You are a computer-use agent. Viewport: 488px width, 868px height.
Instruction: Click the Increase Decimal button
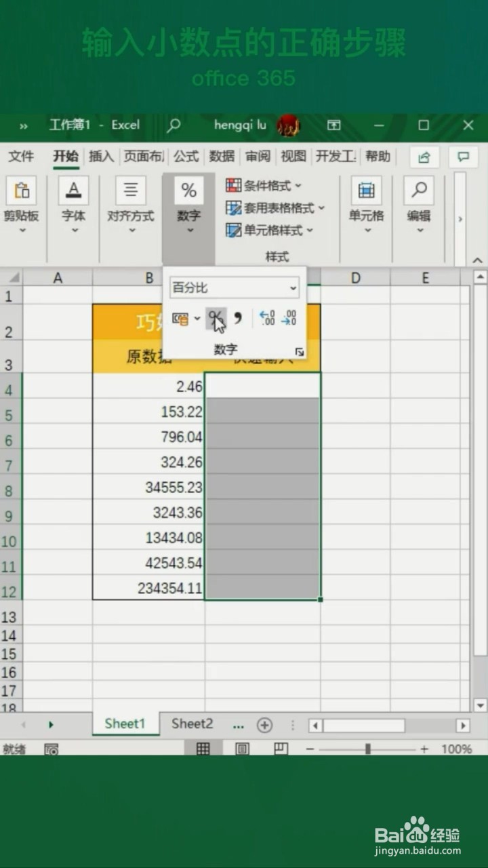click(x=268, y=318)
